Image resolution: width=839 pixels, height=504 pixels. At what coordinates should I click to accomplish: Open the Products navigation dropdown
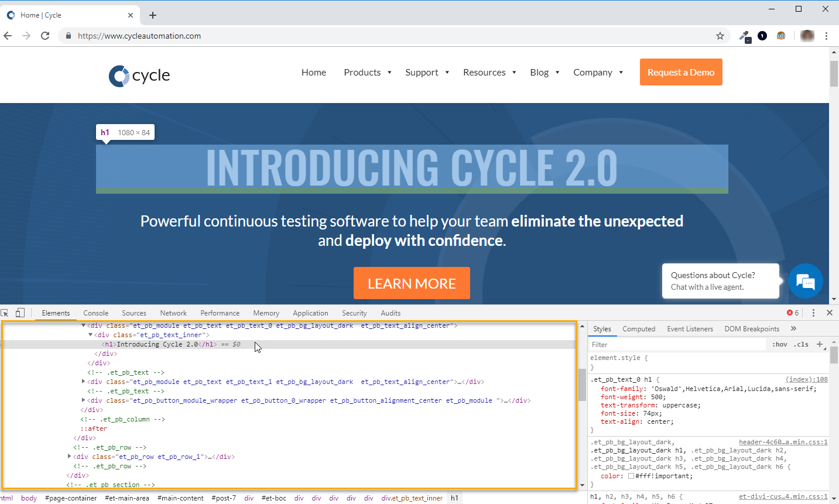(362, 72)
